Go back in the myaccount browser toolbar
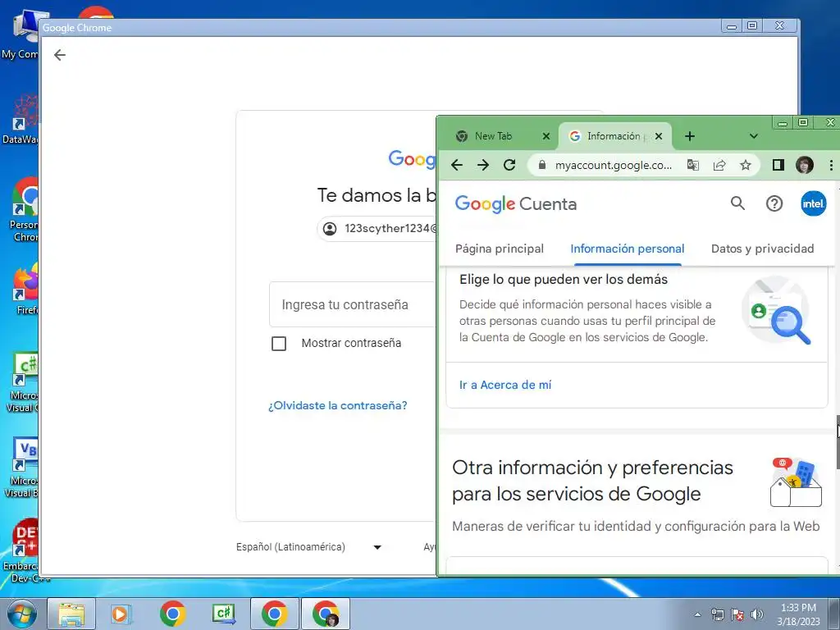 [x=456, y=165]
